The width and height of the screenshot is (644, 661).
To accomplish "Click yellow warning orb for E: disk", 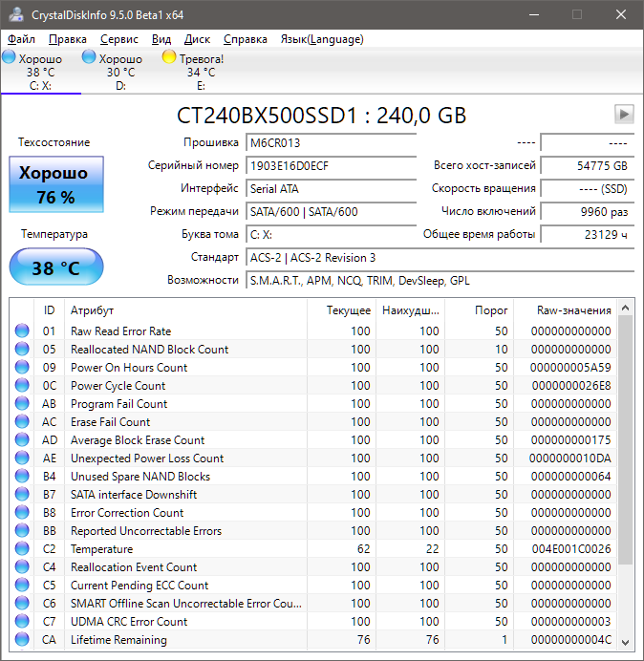I will (x=169, y=57).
